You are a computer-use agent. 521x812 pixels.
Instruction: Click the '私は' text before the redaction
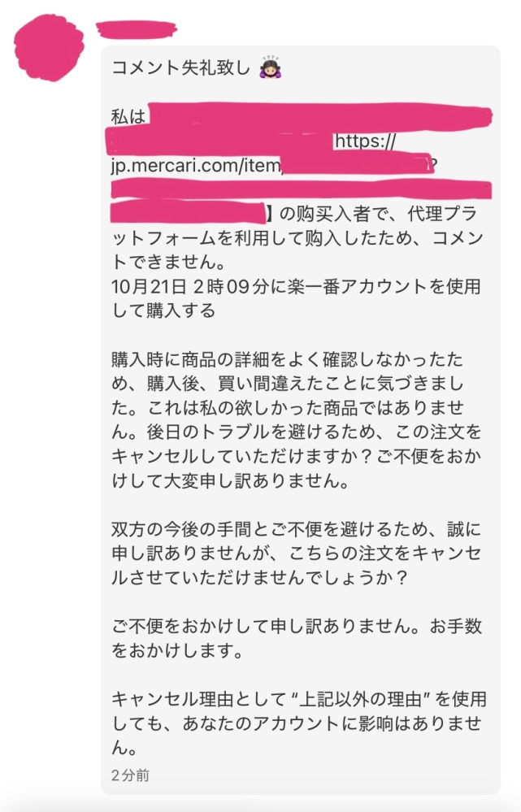(128, 116)
